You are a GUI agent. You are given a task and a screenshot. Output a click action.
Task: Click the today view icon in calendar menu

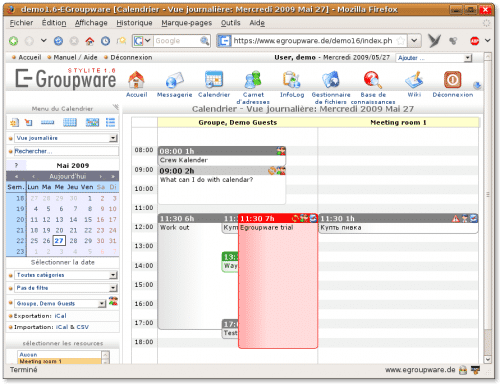pyautogui.click(x=29, y=123)
